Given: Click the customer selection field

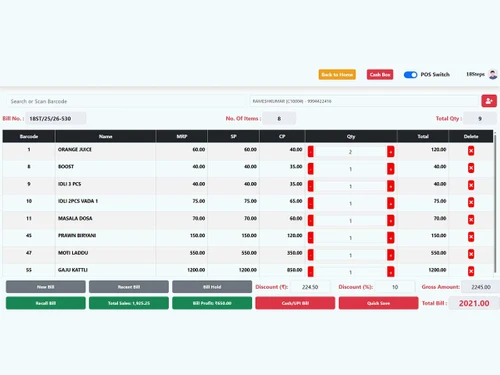Looking at the screenshot, I should pyautogui.click(x=364, y=101).
